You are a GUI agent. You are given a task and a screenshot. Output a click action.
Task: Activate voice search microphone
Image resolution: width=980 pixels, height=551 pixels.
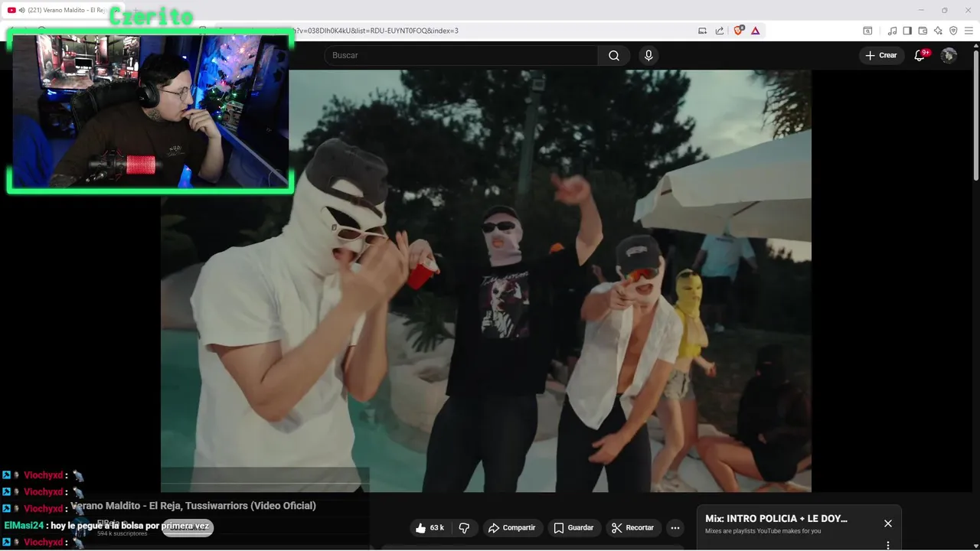(648, 55)
